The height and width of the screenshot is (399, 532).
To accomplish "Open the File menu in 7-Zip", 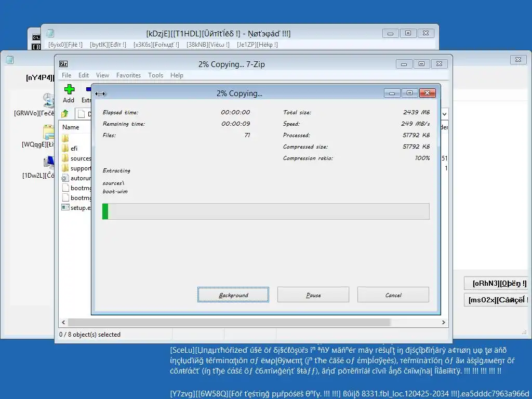I will [x=66, y=75].
